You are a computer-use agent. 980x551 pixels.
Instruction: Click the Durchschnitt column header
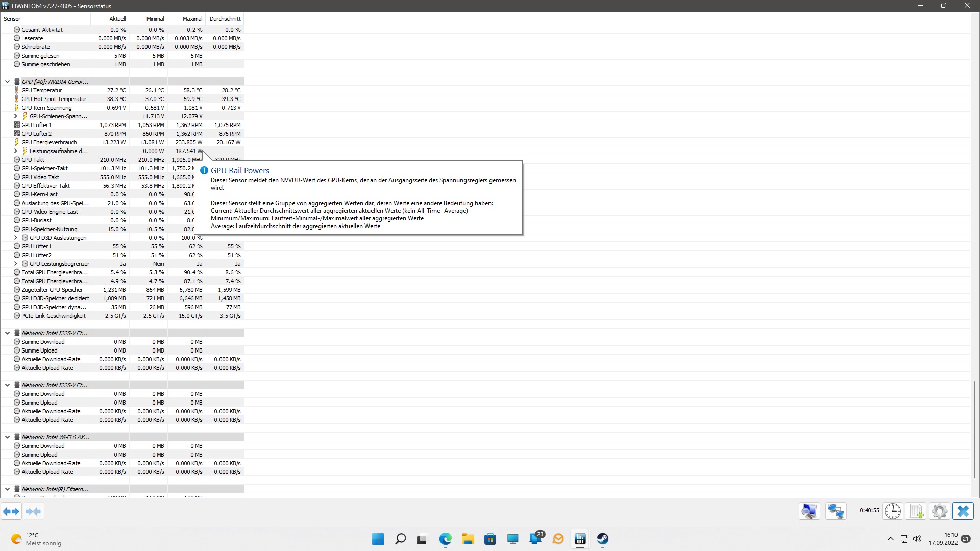click(225, 19)
